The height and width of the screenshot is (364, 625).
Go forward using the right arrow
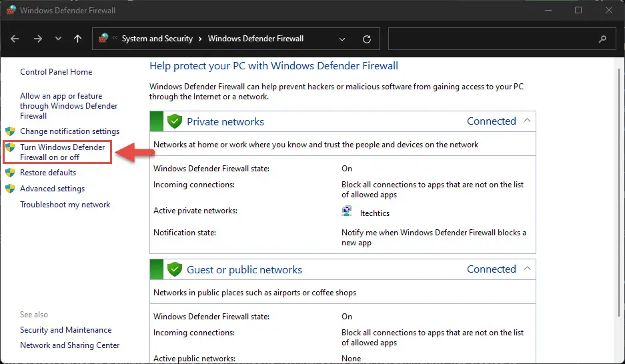point(38,39)
